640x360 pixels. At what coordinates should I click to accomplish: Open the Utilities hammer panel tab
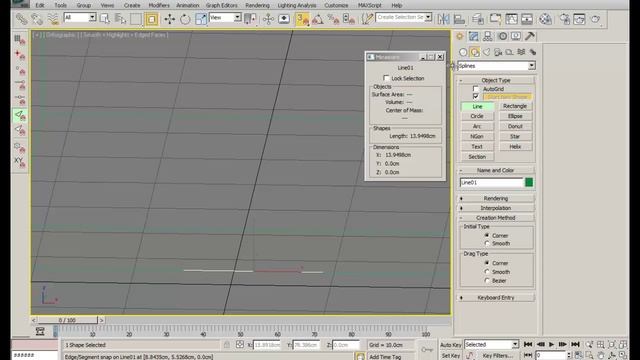coord(530,36)
